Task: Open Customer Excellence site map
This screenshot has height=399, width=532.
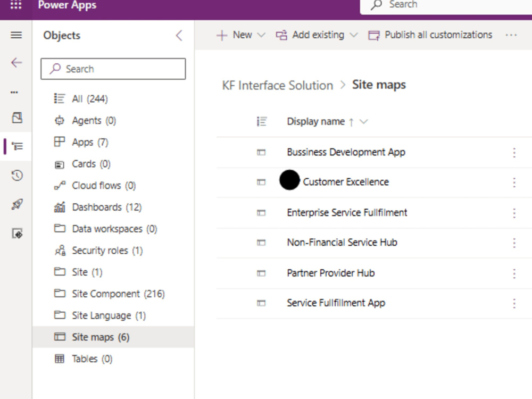Action: click(346, 182)
